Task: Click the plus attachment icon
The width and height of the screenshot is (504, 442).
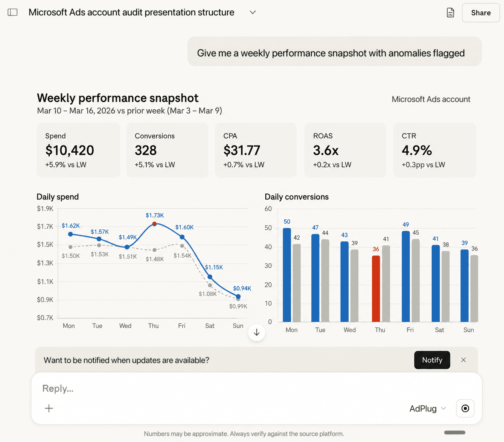Action: tap(49, 409)
